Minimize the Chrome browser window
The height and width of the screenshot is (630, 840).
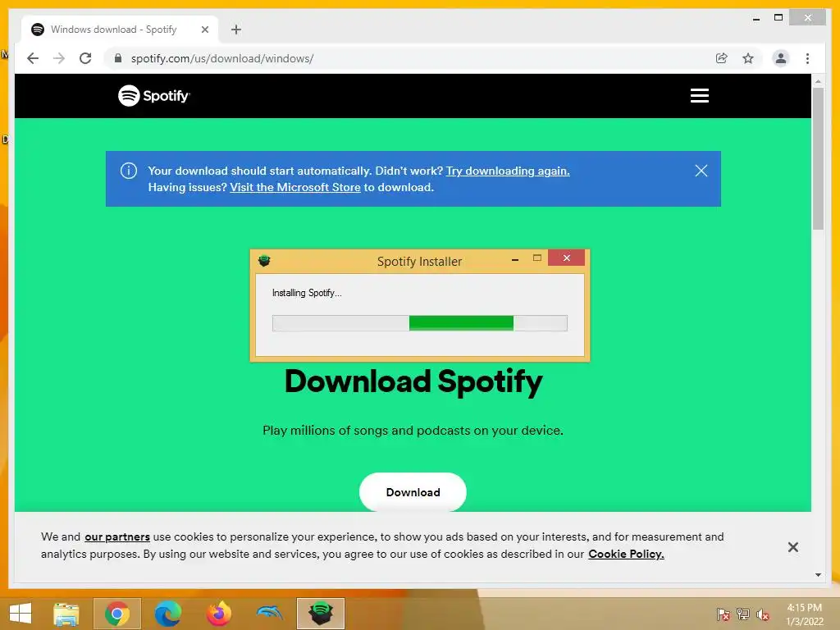(756, 19)
